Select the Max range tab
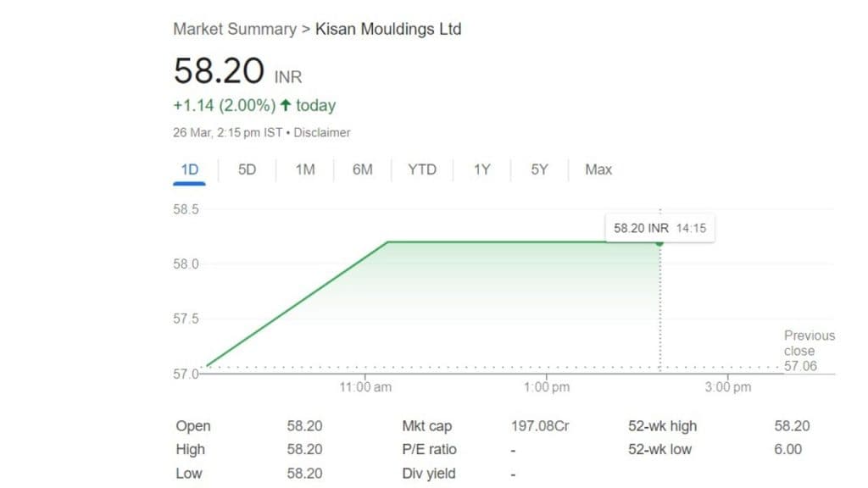The image size is (868, 488). pos(598,169)
